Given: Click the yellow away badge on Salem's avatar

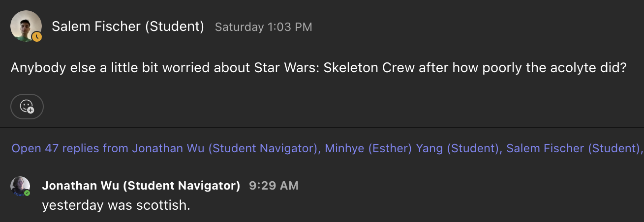Looking at the screenshot, I should click(36, 36).
